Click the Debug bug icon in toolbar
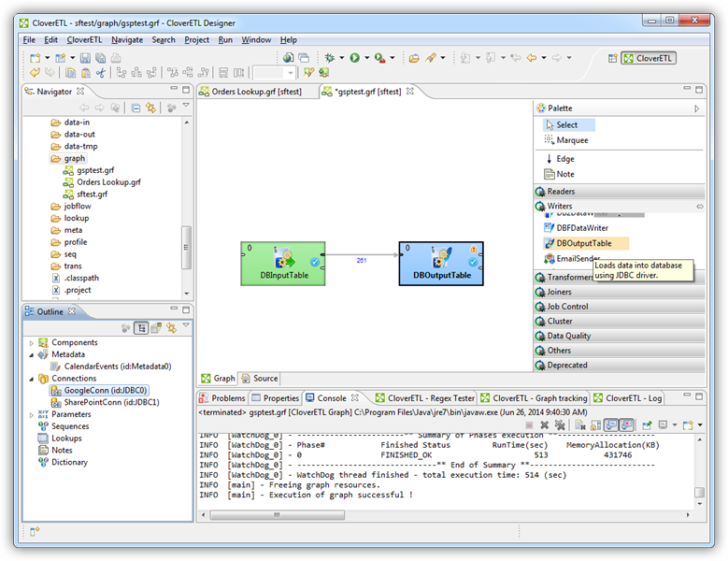The height and width of the screenshot is (561, 728). point(330,58)
